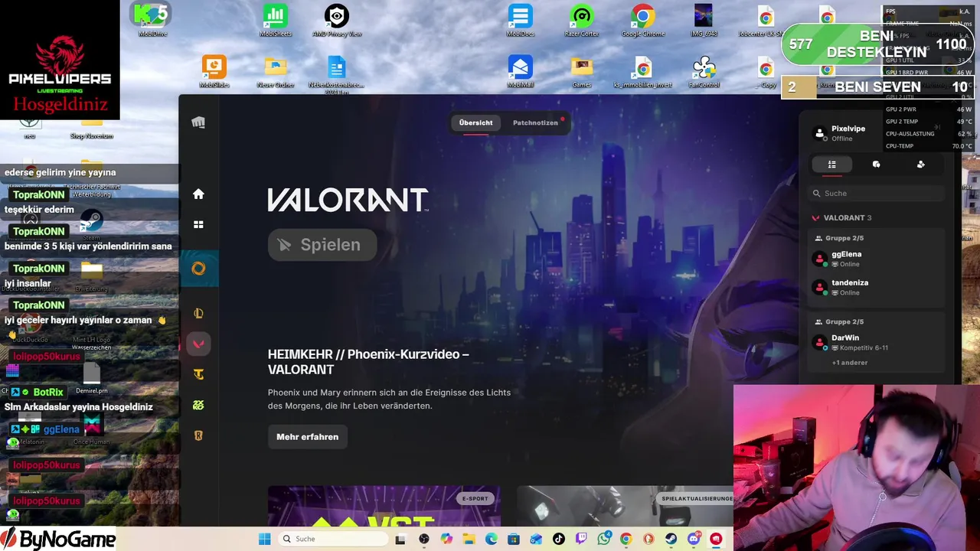Click the Riot Client taskbar icon
Image resolution: width=980 pixels, height=551 pixels.
[716, 539]
